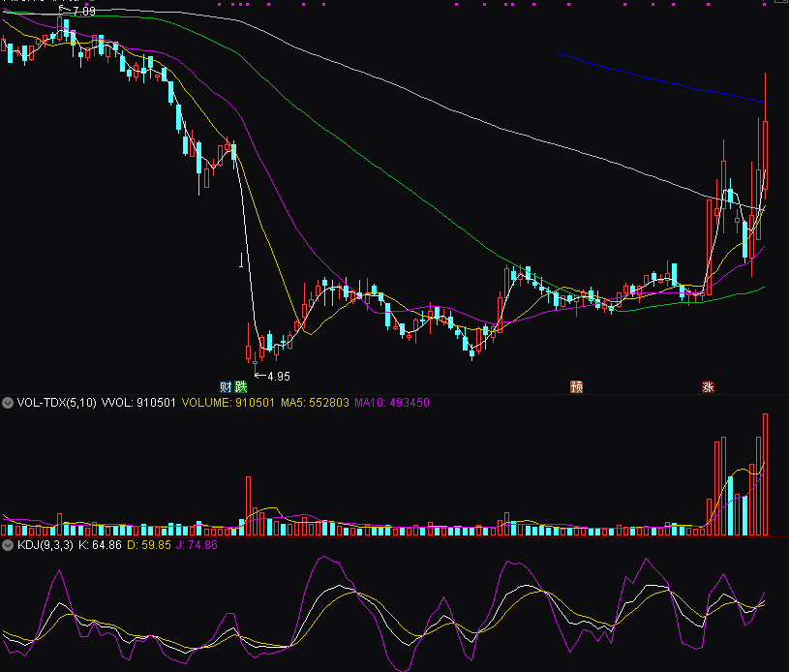This screenshot has width=789, height=672.
Task: Open the KDJ indicator dropdown arrow
Action: point(9,545)
